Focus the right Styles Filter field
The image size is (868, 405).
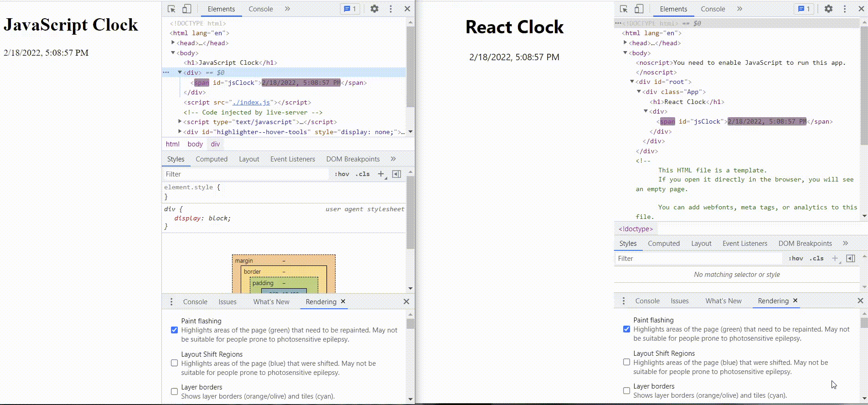[698, 258]
